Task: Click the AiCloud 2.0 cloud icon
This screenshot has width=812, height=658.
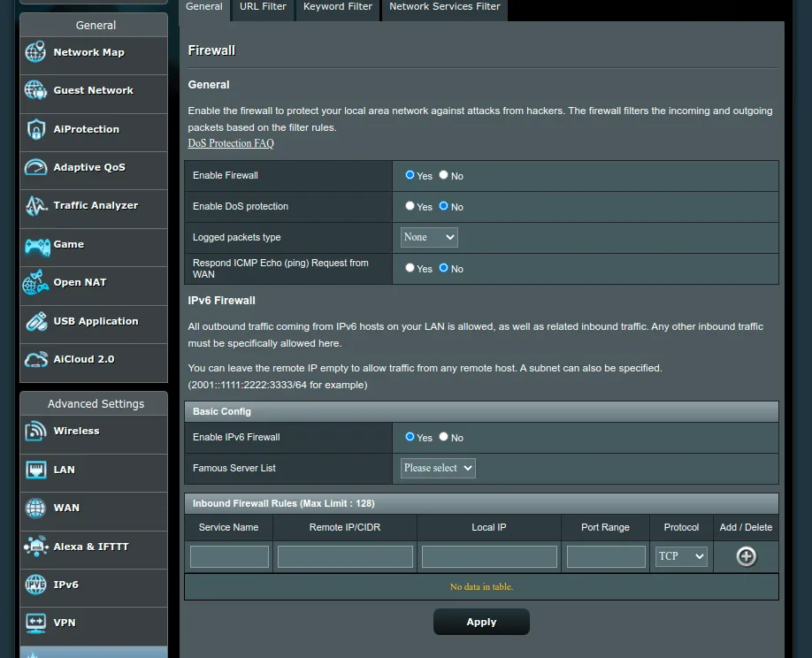Action: tap(35, 360)
